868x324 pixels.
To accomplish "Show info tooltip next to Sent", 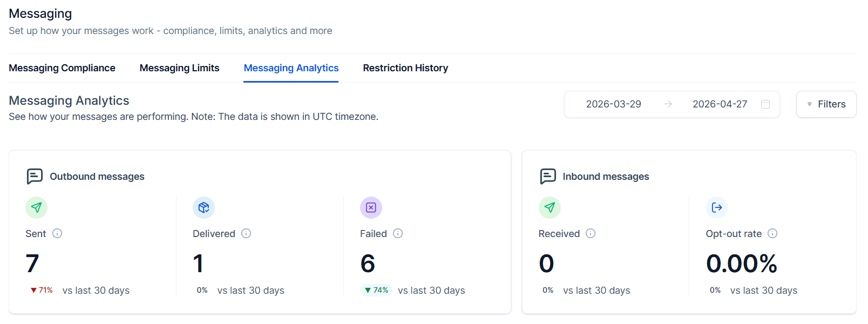I will click(x=57, y=233).
